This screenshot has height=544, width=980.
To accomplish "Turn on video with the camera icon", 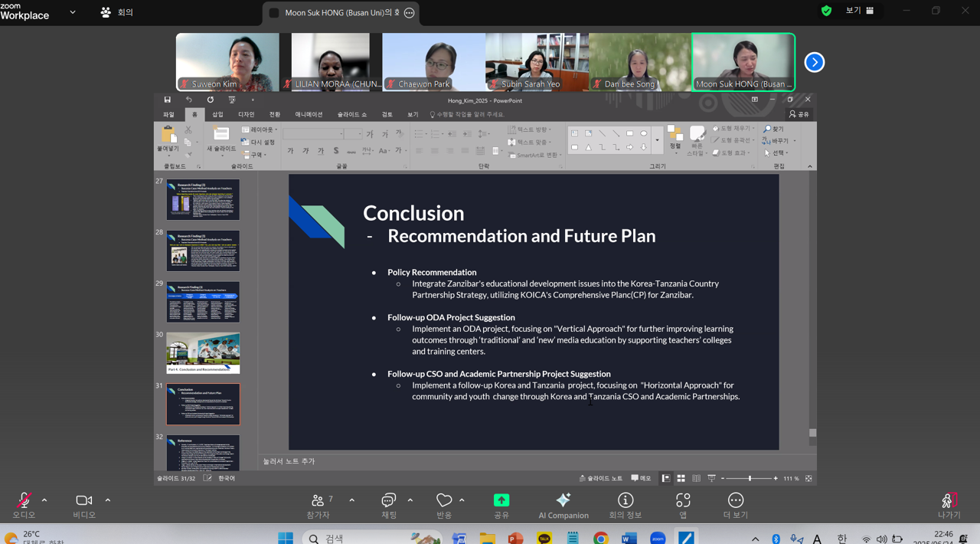I will point(84,501).
